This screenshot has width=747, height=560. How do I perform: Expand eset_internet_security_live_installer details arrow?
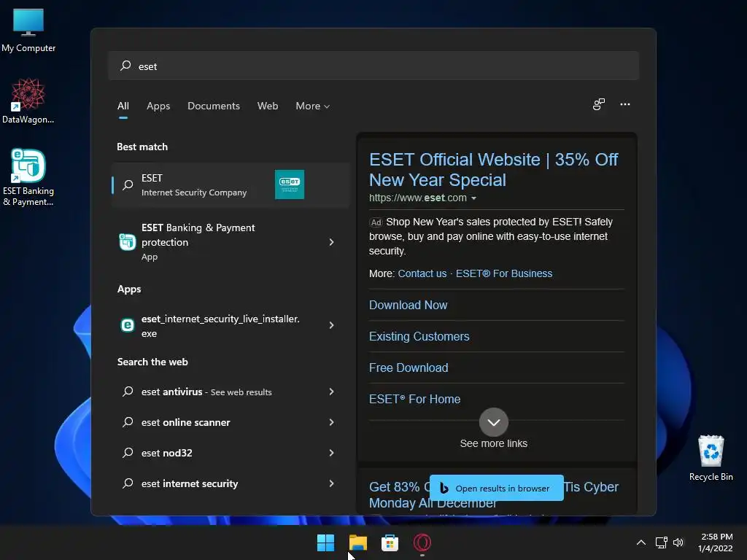tap(332, 325)
